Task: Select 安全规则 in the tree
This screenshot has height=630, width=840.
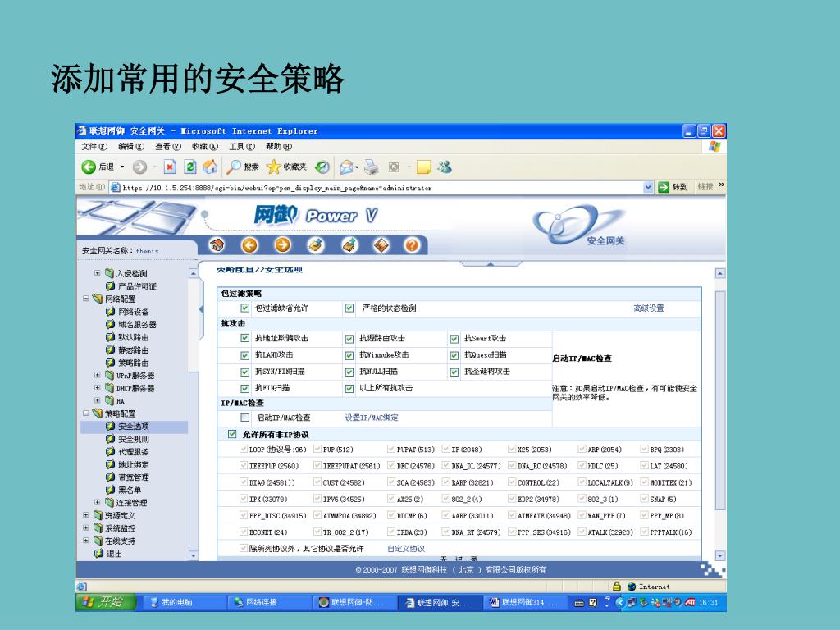Action: tap(134, 439)
